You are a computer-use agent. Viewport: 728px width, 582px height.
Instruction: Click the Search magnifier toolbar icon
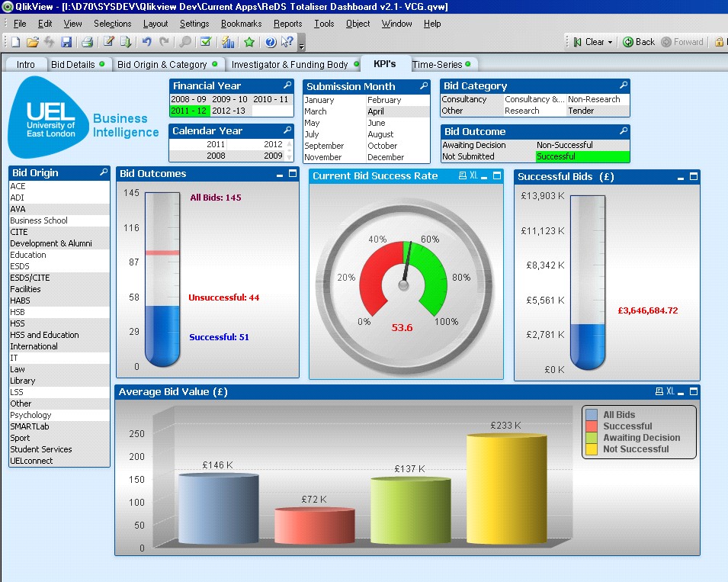point(185,42)
